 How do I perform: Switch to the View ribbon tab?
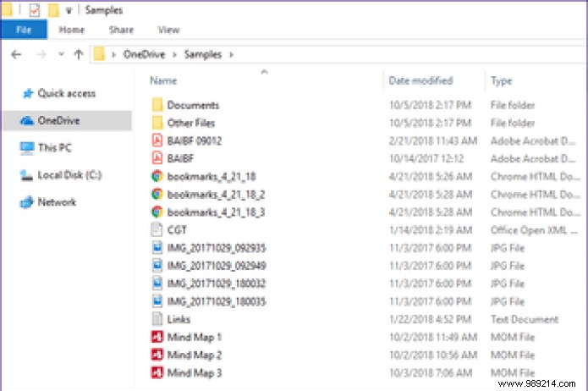168,30
